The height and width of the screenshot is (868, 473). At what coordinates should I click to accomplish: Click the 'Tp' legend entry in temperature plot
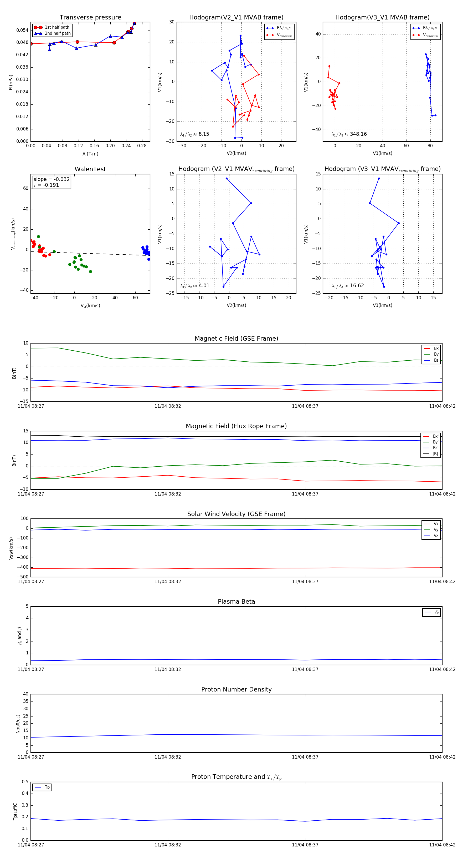[x=42, y=787]
